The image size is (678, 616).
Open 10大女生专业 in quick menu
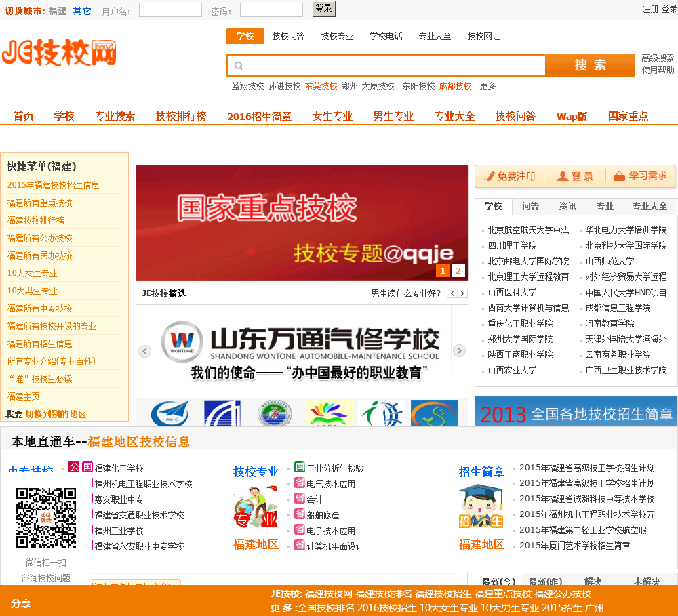tap(32, 273)
